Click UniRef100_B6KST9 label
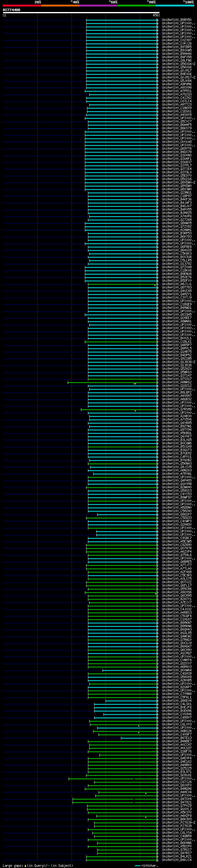Image resolution: width=197 pixels, height=868 pixels. pos(177,128)
